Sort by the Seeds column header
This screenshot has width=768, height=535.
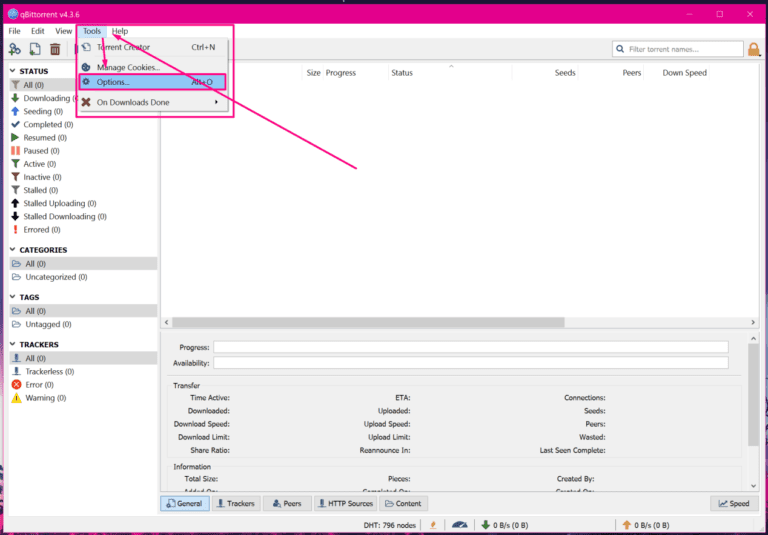tap(545, 73)
